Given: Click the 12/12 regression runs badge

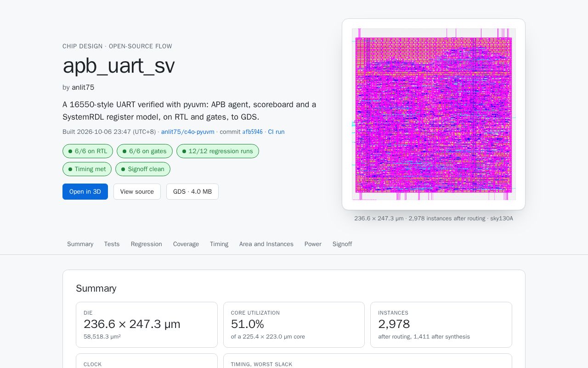Looking at the screenshot, I should point(218,151).
